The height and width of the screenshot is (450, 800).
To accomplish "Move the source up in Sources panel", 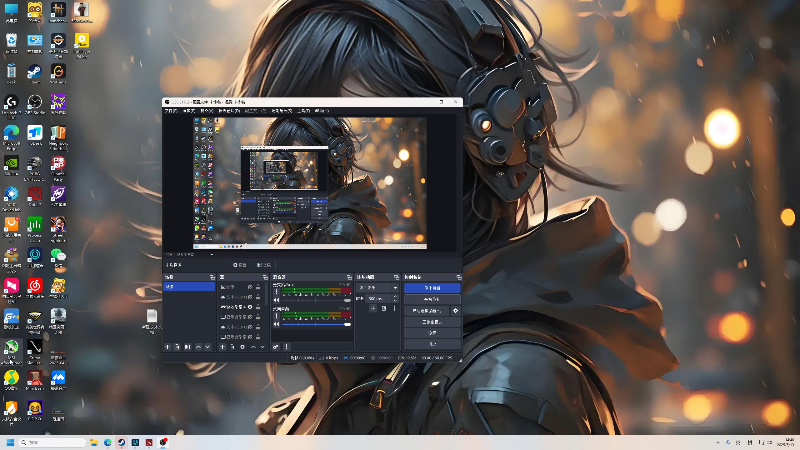I will [x=253, y=347].
